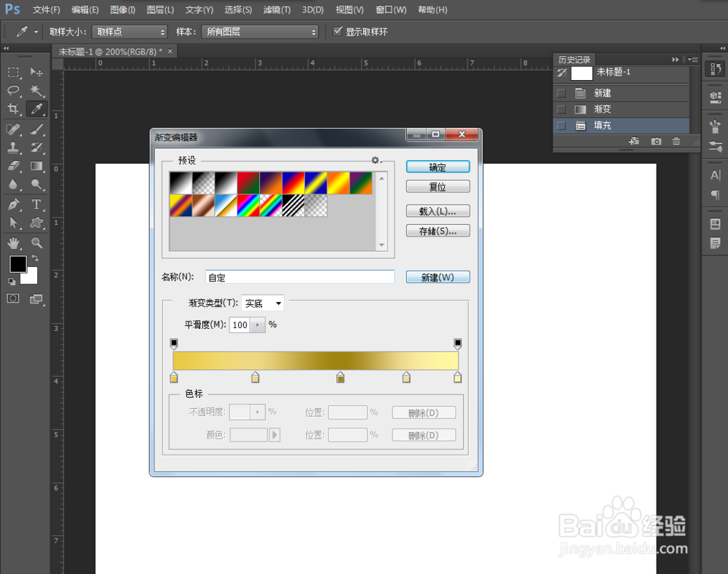Click 名称 input field containing 自定
This screenshot has width=728, height=574.
click(300, 277)
